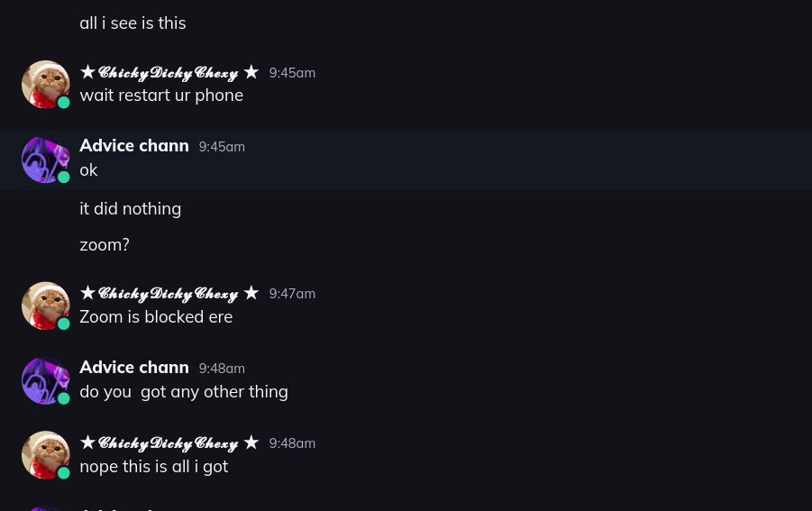Screen dimensions: 812x511
Task: Click the ChickyDickyChexy name above "Zoom is blocked ere"
Action: click(x=169, y=293)
